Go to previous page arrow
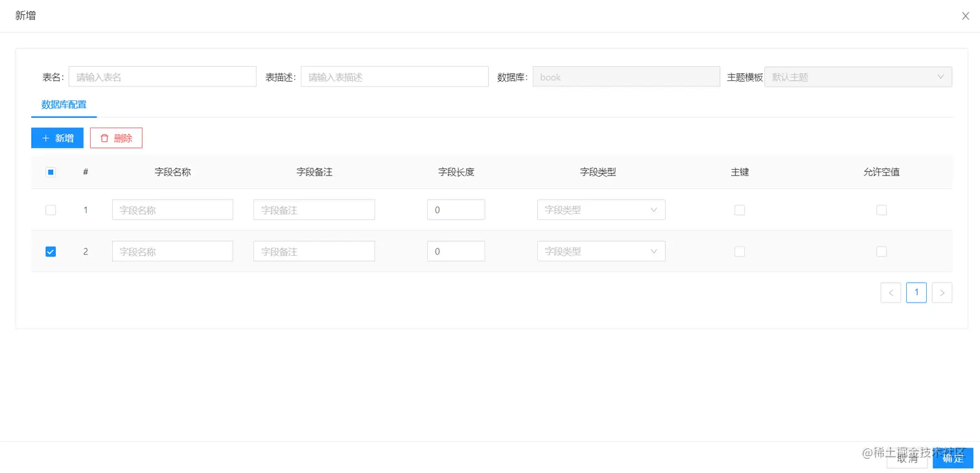 pos(891,293)
